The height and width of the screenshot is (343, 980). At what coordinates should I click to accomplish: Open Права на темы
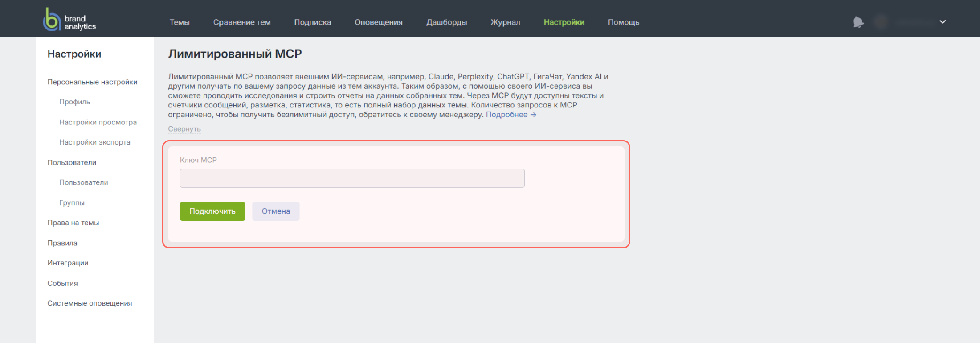pos(73,223)
